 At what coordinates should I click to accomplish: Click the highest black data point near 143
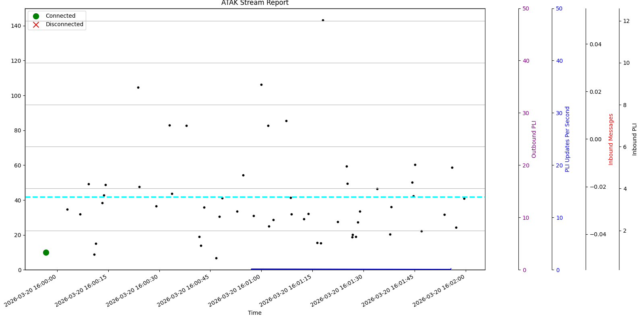tap(323, 20)
